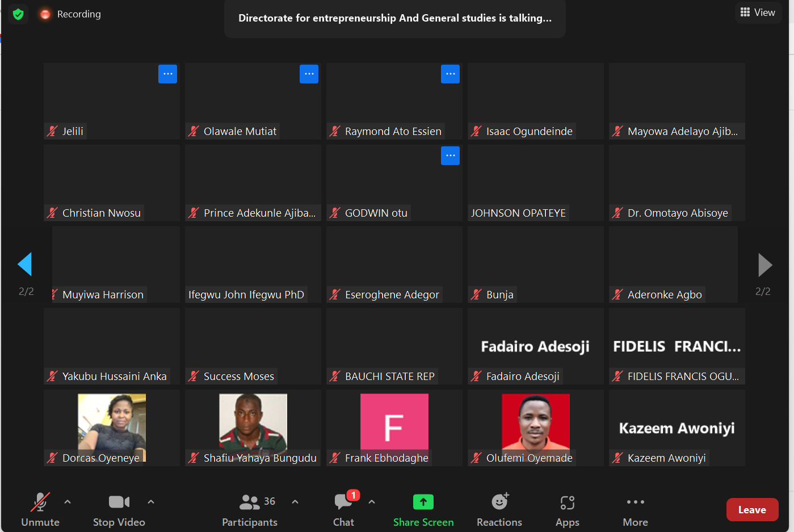Open options button on the GODWIN otu tile
Viewport: 794px width, 532px height.
click(x=450, y=155)
